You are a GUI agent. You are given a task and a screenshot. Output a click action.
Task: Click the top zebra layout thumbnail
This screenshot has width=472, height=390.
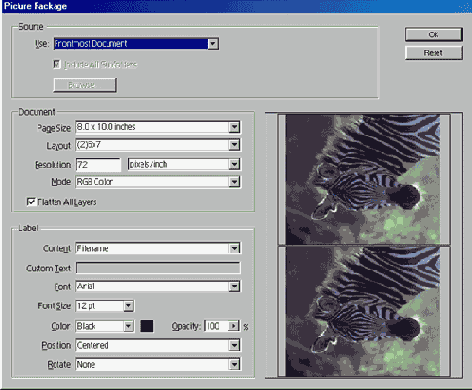click(x=364, y=180)
